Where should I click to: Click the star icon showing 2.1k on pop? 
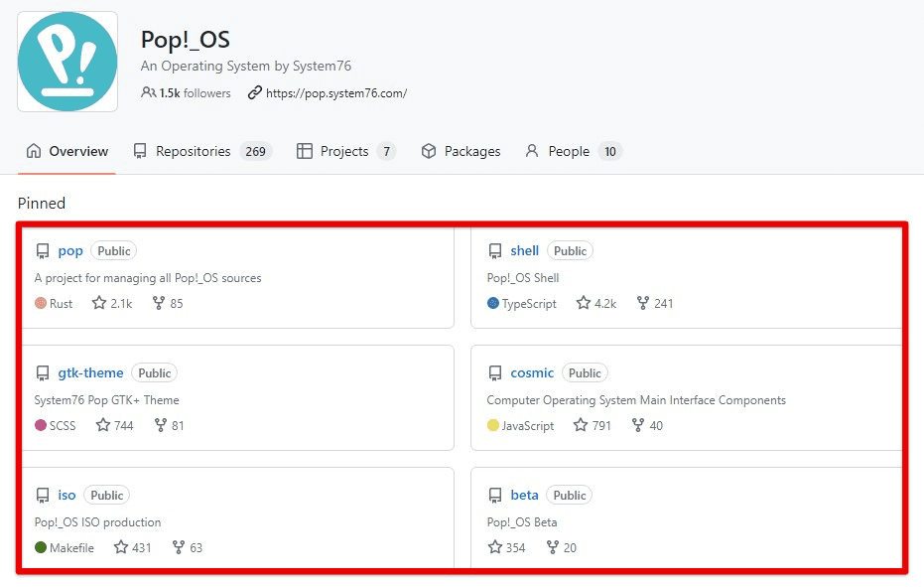point(99,303)
